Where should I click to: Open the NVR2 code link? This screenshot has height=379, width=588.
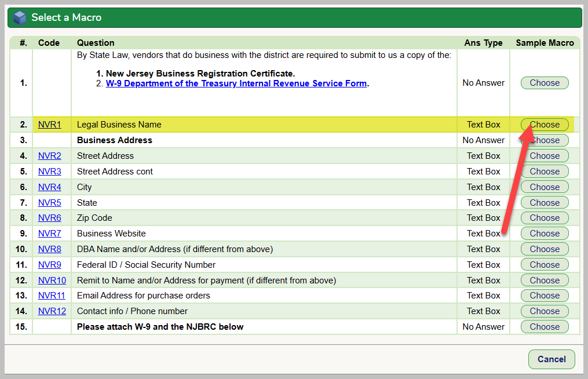click(x=49, y=156)
